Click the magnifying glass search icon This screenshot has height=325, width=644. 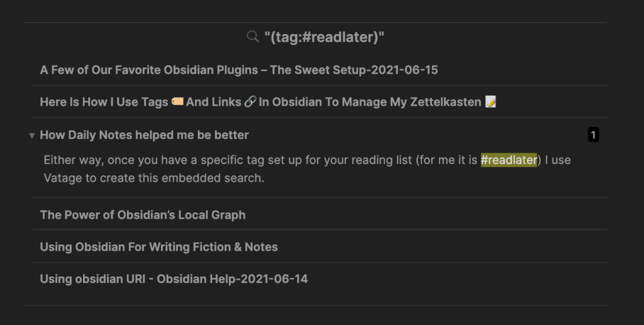253,37
